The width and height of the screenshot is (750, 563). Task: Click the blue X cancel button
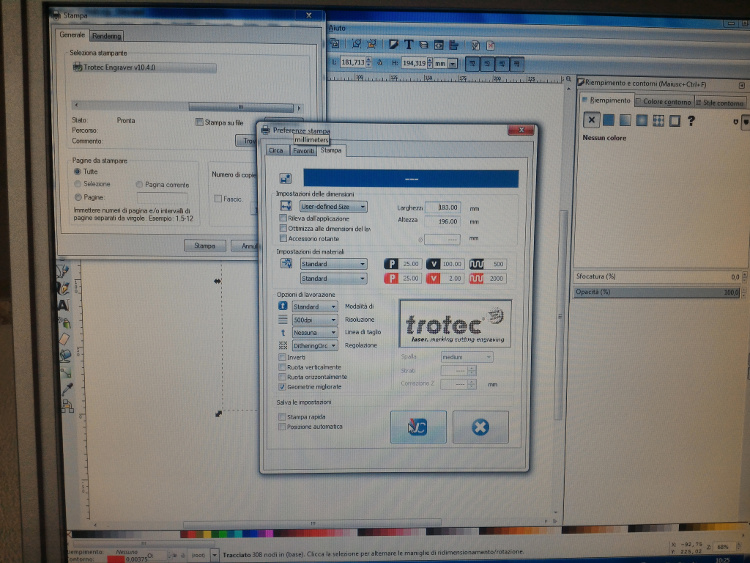click(480, 427)
